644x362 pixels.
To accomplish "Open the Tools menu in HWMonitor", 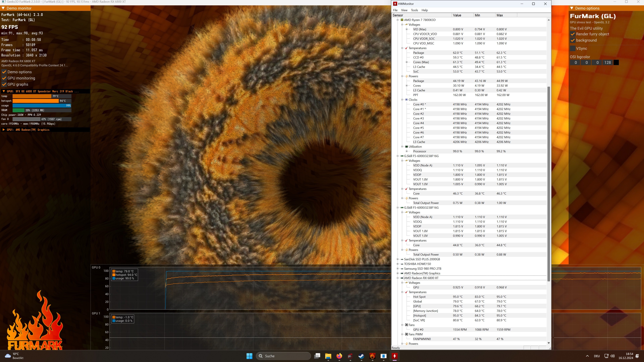I will 414,10.
